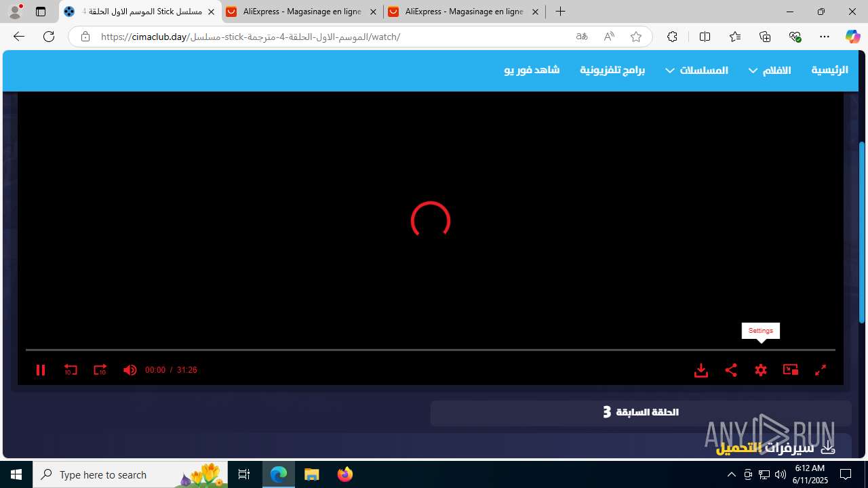This screenshot has height=488, width=868.
Task: Switch to second AliExpress tab
Action: click(464, 12)
